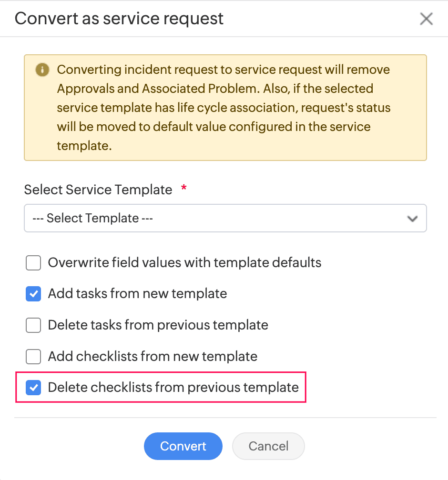Tick the Delete tasks from previous template checkbox

33,325
